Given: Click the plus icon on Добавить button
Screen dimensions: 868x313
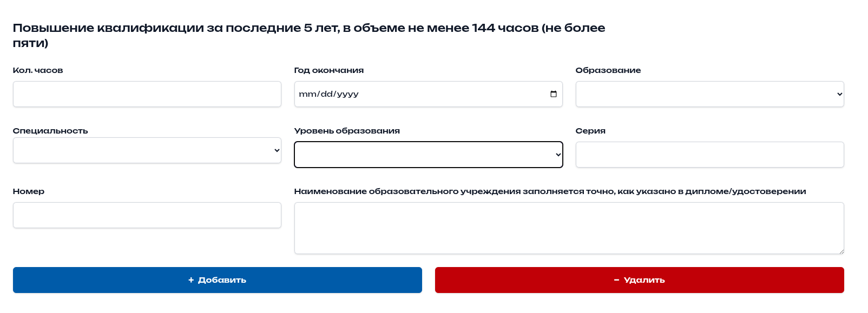Looking at the screenshot, I should (x=191, y=280).
